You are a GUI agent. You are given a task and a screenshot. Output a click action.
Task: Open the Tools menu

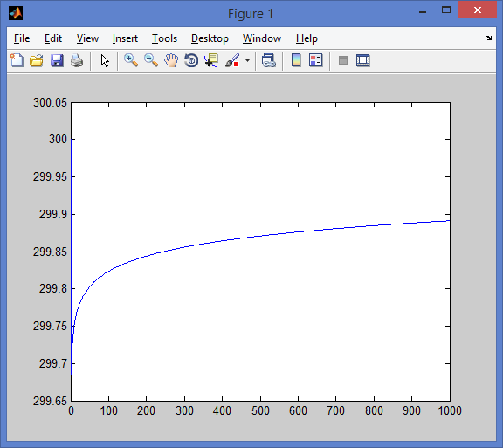click(164, 38)
